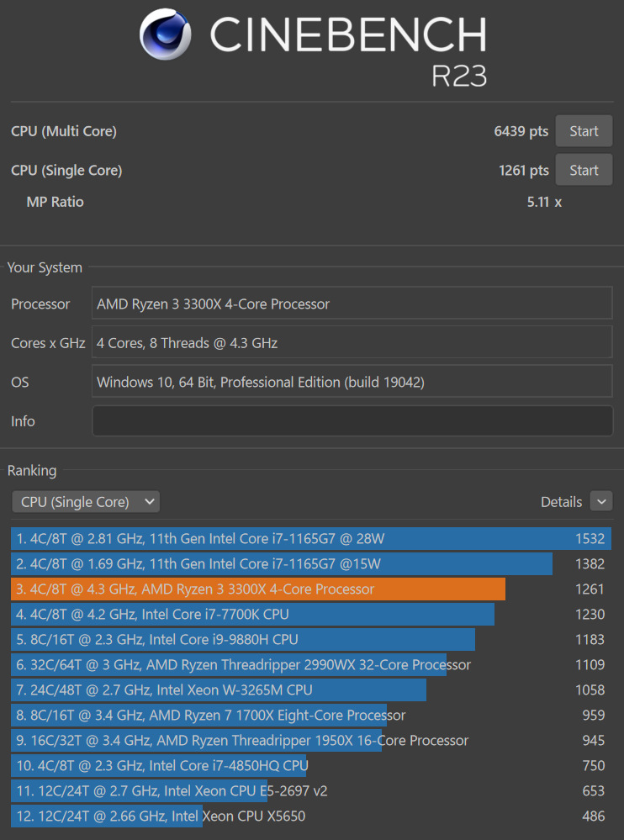Viewport: 624px width, 840px height.
Task: Click into the Info text field
Action: (x=352, y=421)
